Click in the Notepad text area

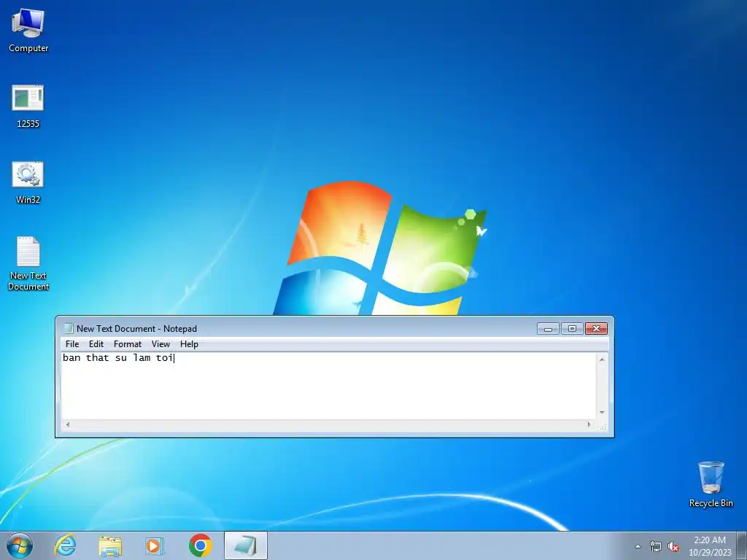tap(329, 386)
